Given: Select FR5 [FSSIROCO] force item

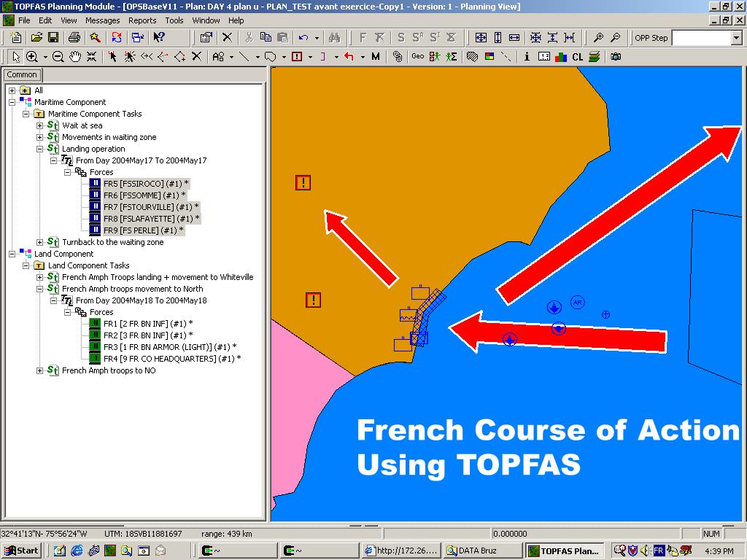Looking at the screenshot, I should click(146, 184).
